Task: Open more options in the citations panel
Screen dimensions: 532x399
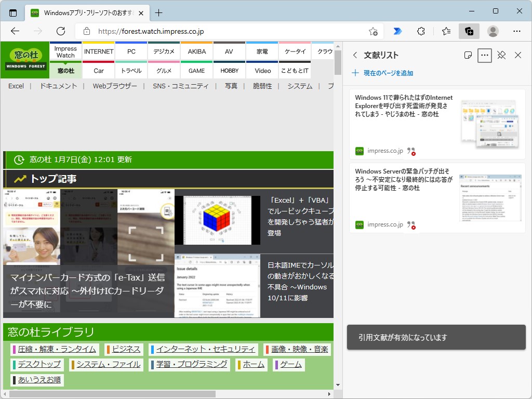Action: [484, 55]
